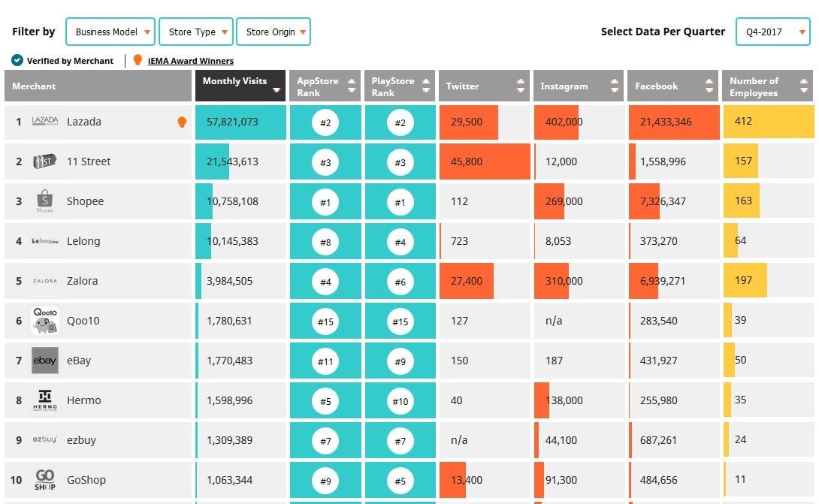Click the 11 Street logo icon

(44, 161)
